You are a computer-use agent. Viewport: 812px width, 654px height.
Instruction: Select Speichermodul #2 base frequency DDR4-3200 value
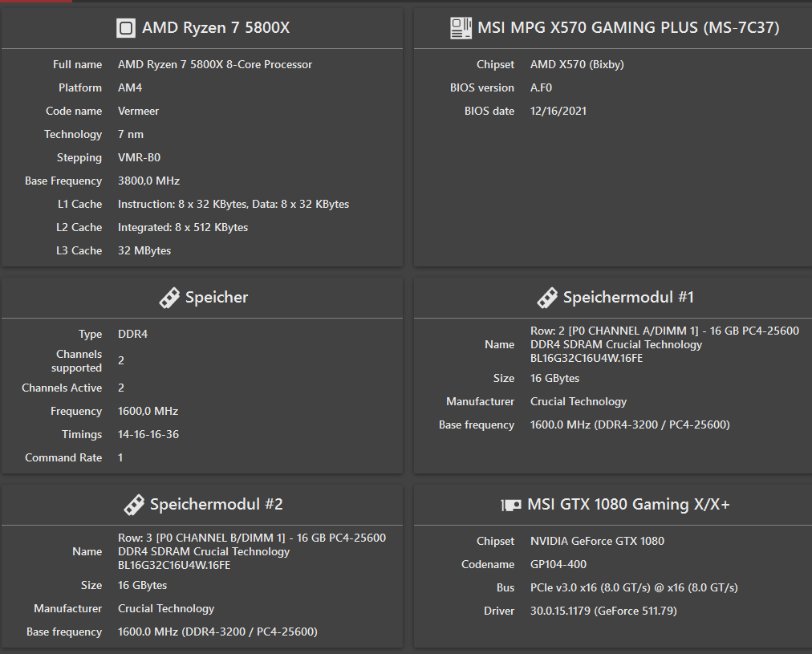click(x=217, y=632)
